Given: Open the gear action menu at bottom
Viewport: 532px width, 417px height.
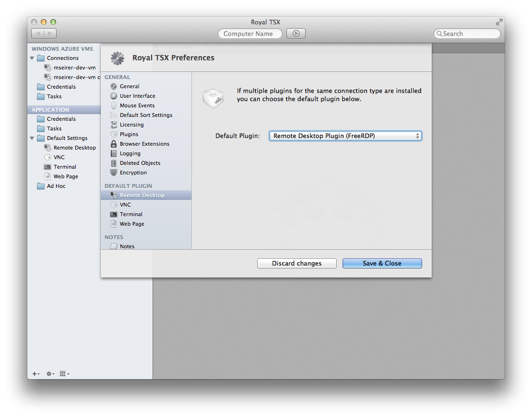Looking at the screenshot, I should [x=50, y=374].
